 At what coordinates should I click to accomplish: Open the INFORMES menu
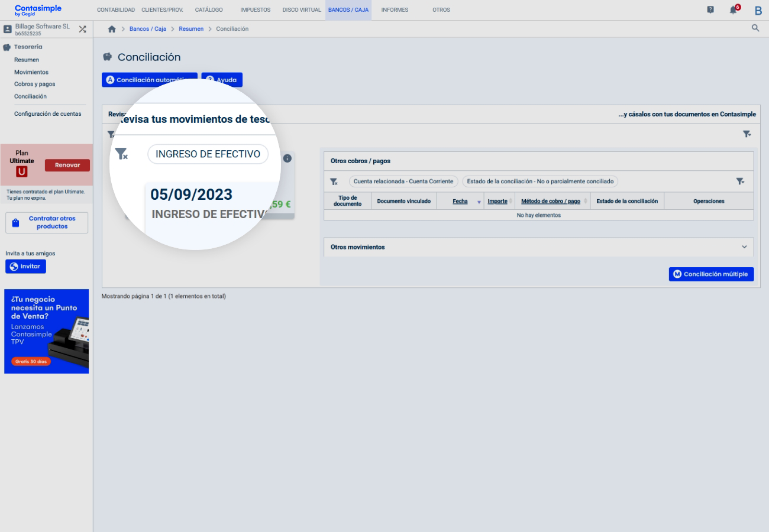click(x=395, y=10)
